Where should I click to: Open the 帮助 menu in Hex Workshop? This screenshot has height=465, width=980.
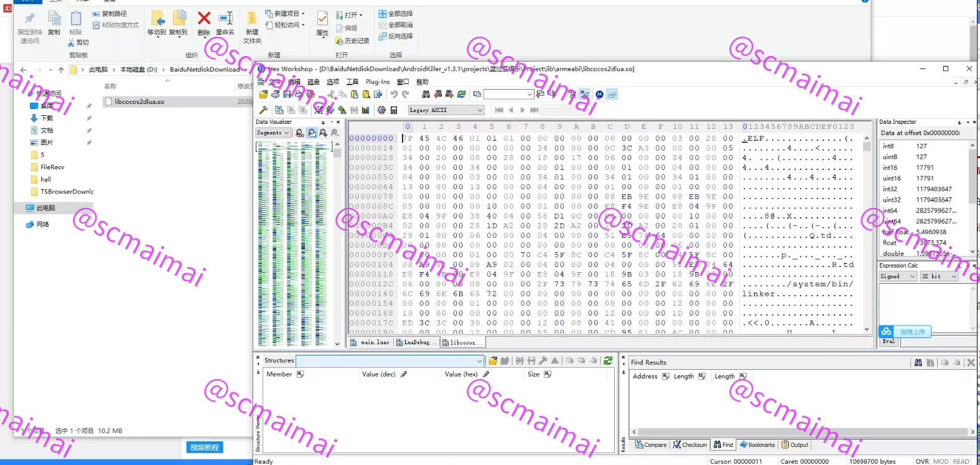pos(422,82)
